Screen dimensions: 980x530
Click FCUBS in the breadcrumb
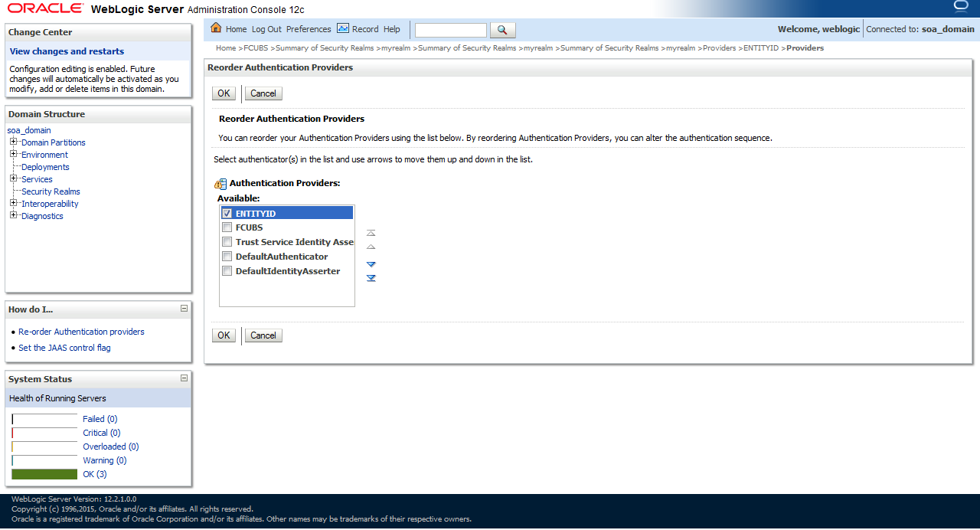(x=256, y=48)
